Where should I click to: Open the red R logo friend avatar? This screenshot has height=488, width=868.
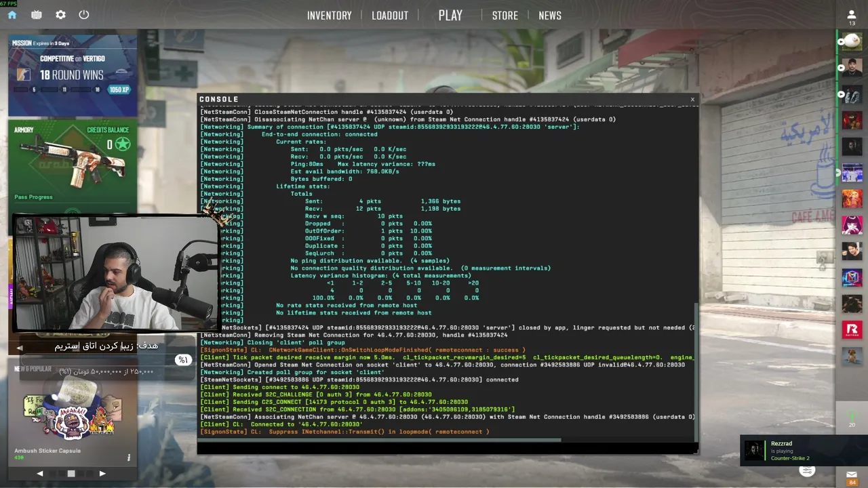pos(852,329)
